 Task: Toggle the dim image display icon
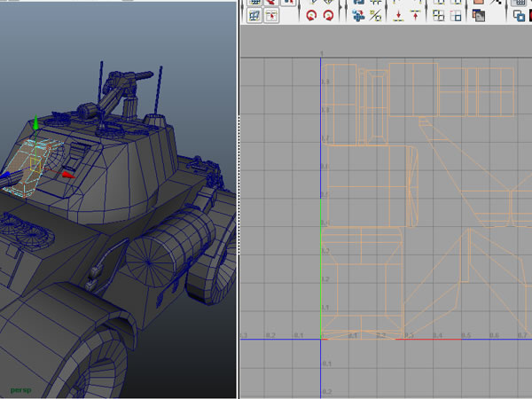click(479, 16)
